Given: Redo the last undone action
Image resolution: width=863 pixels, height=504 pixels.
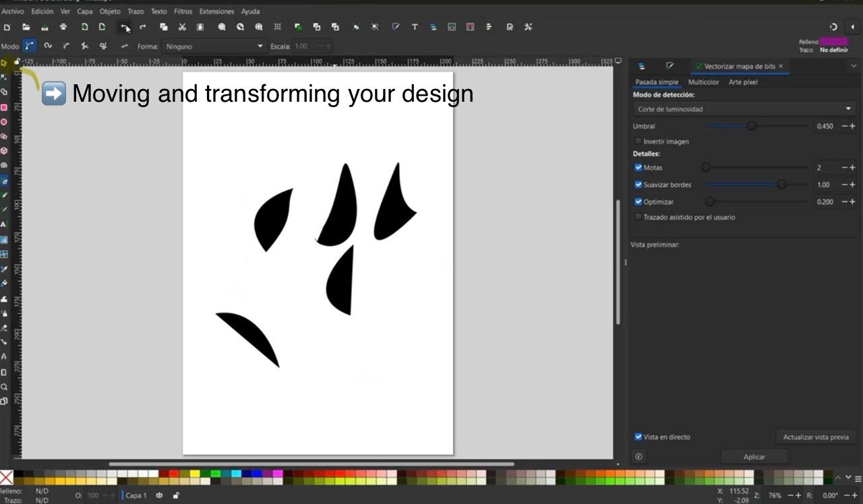Looking at the screenshot, I should click(143, 27).
